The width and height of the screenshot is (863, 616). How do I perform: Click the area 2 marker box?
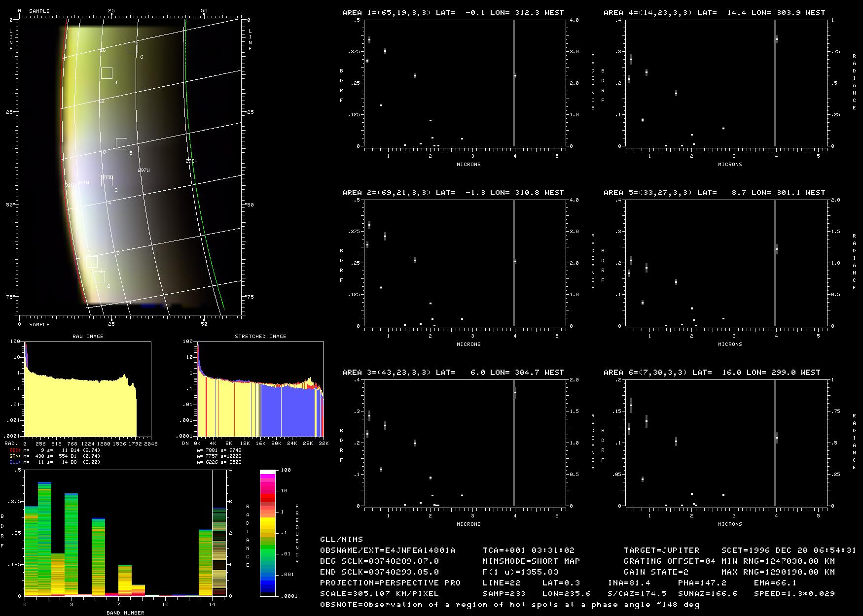(x=99, y=276)
